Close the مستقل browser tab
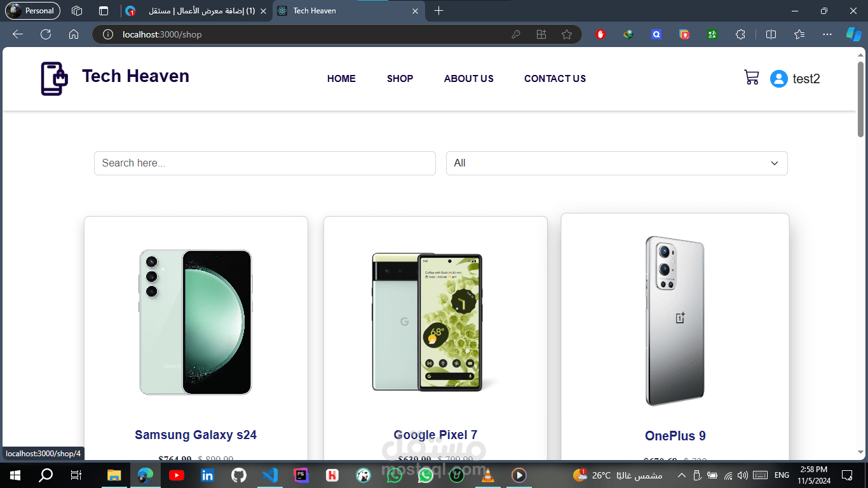Viewport: 868px width, 488px height. 263,11
